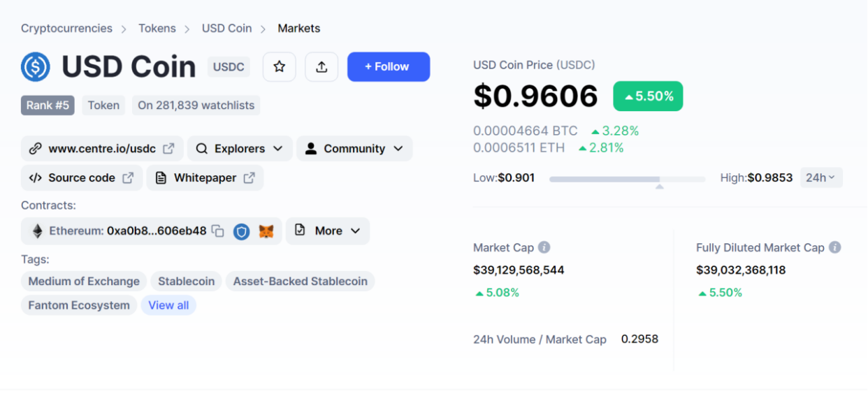Select the Medium of Exchange tag
The height and width of the screenshot is (401, 868).
point(84,282)
